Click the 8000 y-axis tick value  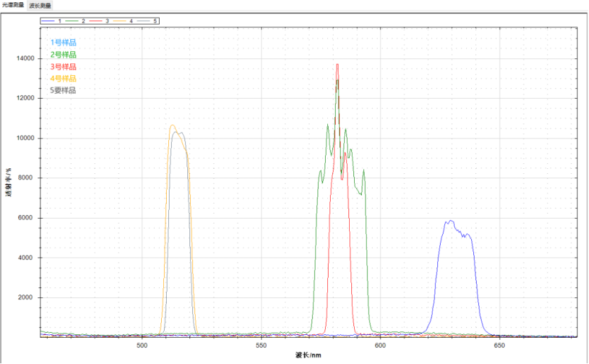click(x=26, y=177)
